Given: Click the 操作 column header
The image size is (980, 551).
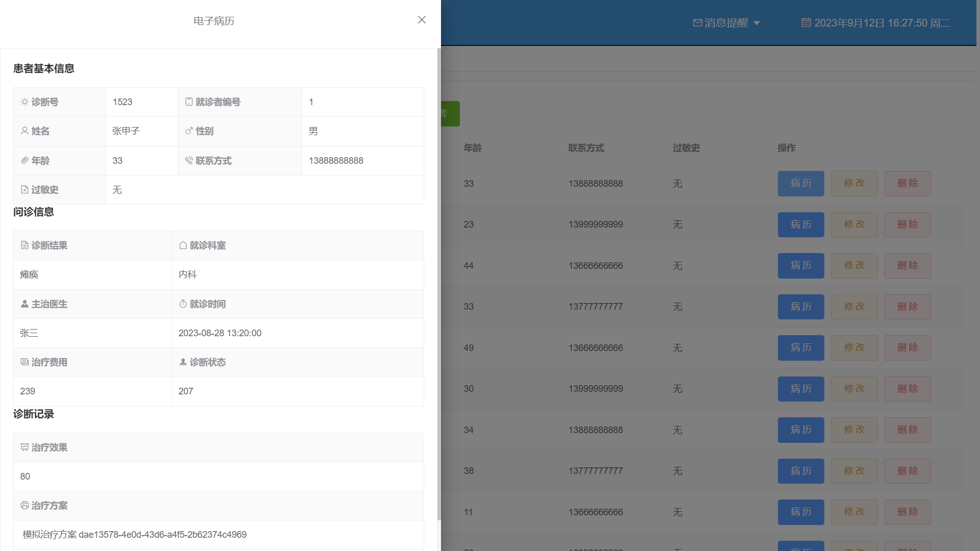Looking at the screenshot, I should tap(787, 148).
